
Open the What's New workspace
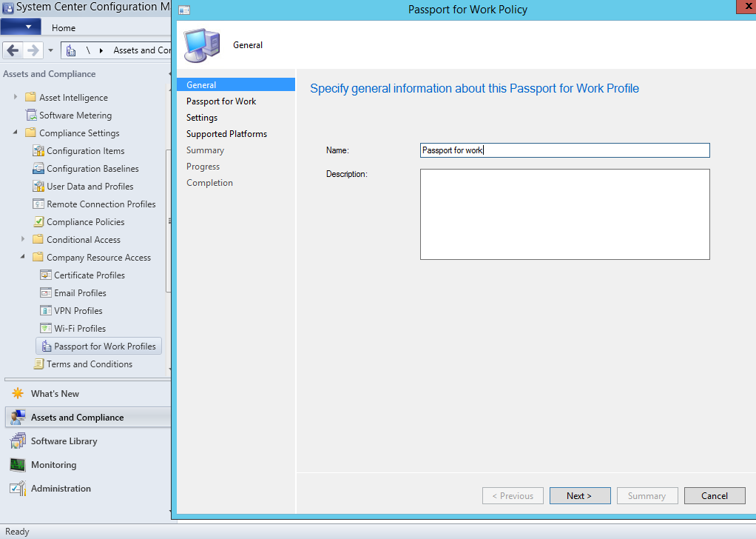(55, 393)
